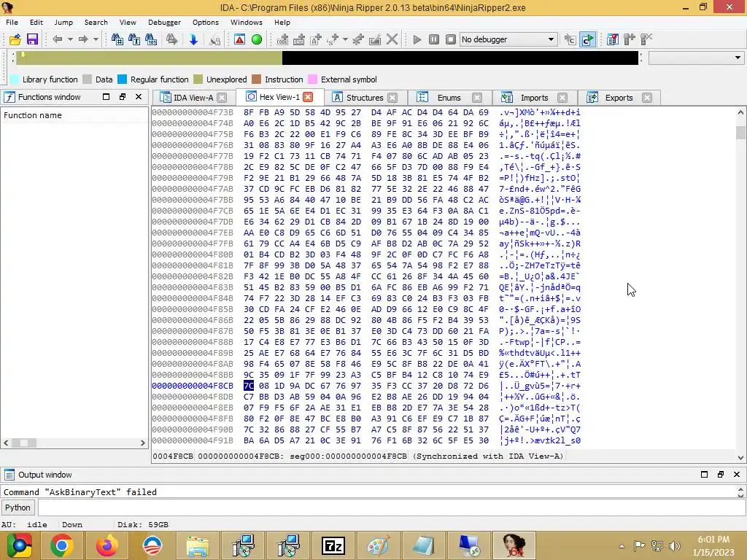Click address 000000000004F8CB in hex view

[193, 386]
